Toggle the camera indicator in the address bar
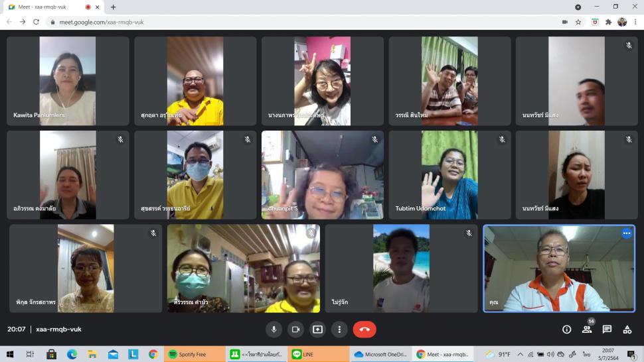Screen dimensions: 644x362 pyautogui.click(x=564, y=22)
